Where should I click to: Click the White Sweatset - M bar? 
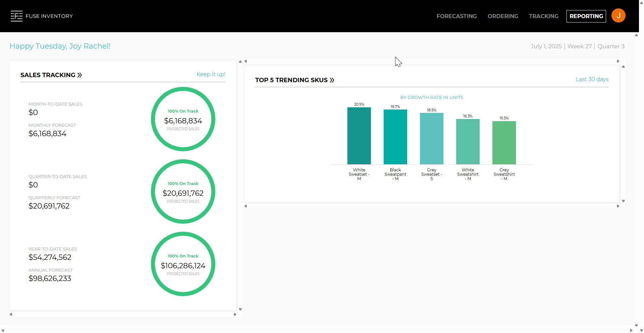359,136
